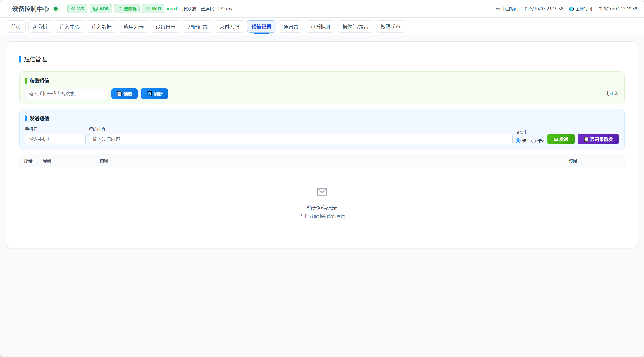This screenshot has width=644, height=357.
Task: Open the 查看相册 tab
Action: [320, 26]
